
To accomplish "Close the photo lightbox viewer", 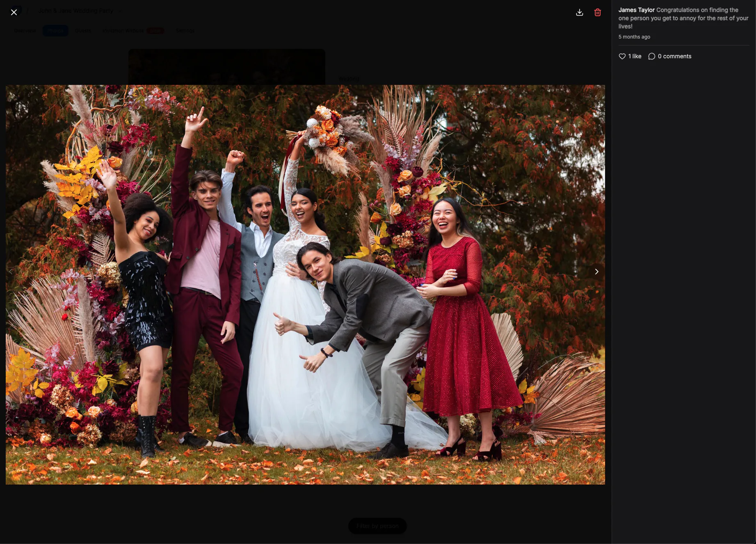I will [x=14, y=12].
